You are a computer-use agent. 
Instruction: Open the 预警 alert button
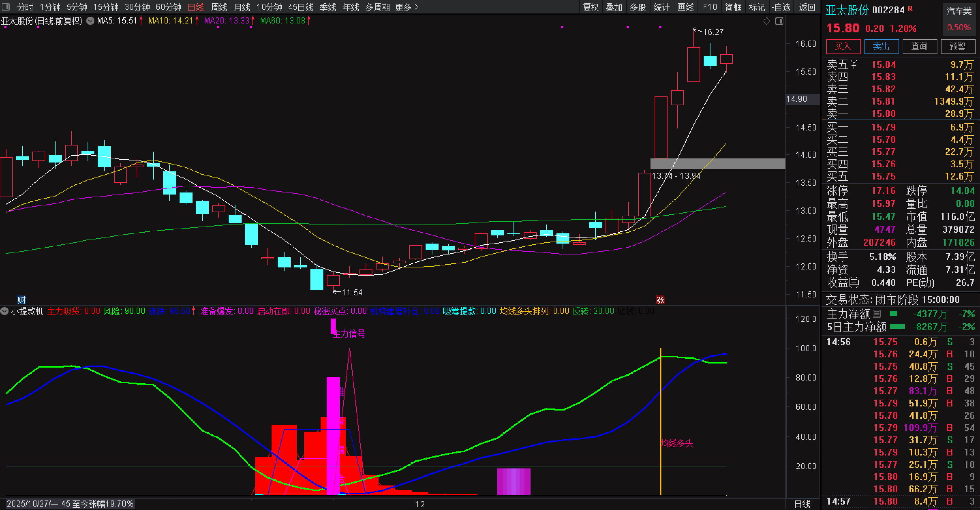pyautogui.click(x=957, y=46)
